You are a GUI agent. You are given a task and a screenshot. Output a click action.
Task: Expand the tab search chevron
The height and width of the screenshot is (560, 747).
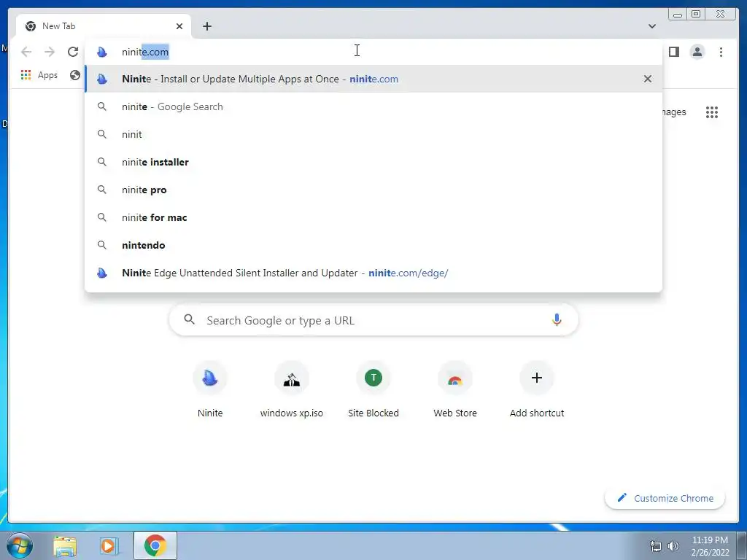[651, 26]
